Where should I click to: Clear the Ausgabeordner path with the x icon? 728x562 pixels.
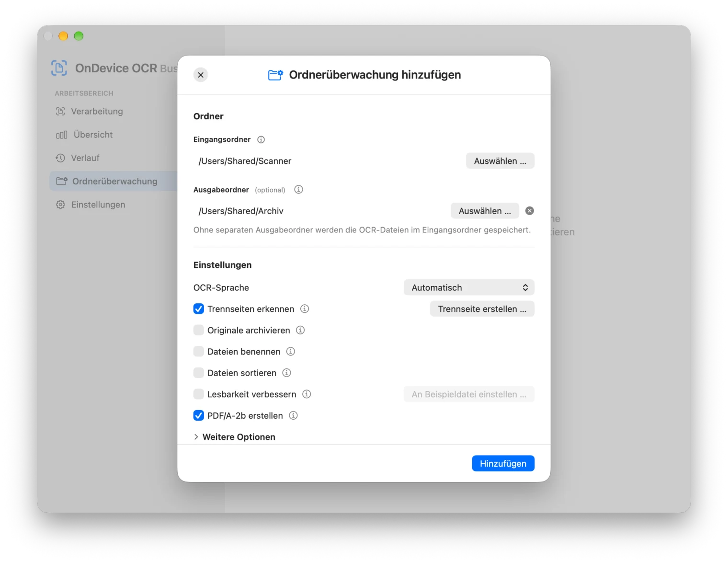tap(530, 211)
